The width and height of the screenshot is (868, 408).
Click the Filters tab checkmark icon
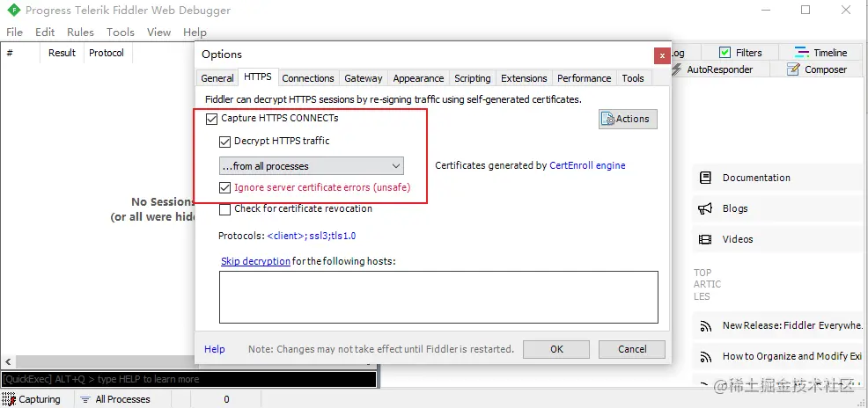725,53
